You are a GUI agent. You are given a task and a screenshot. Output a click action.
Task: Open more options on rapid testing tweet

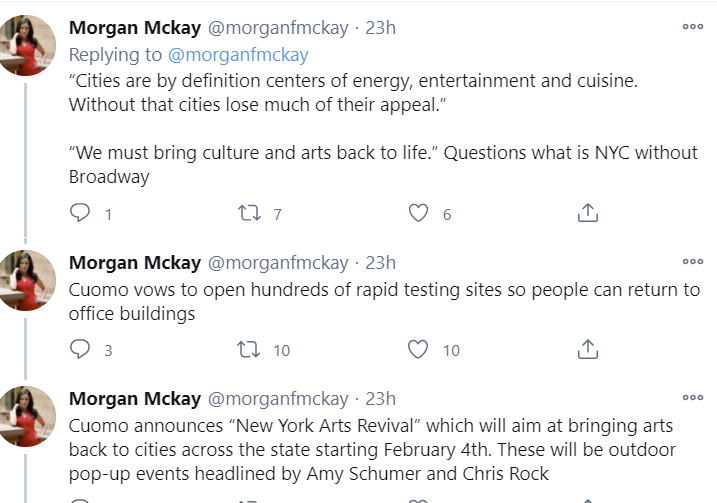(692, 262)
